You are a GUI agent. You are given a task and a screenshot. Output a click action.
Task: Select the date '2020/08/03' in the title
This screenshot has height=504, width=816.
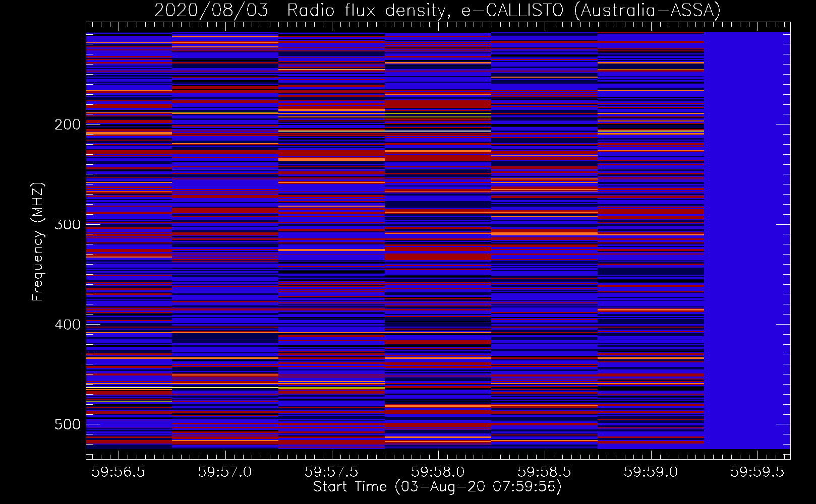pos(211,10)
